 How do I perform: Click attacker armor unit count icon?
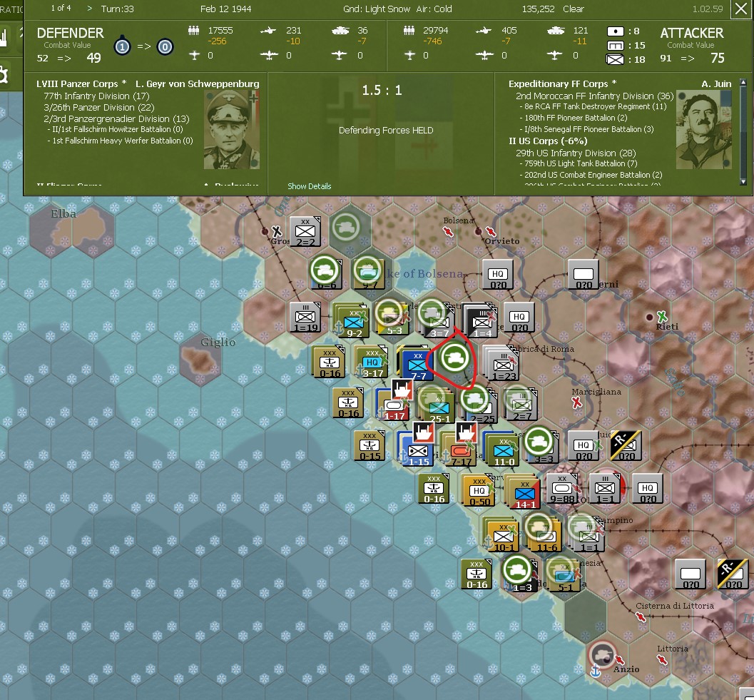point(616,46)
